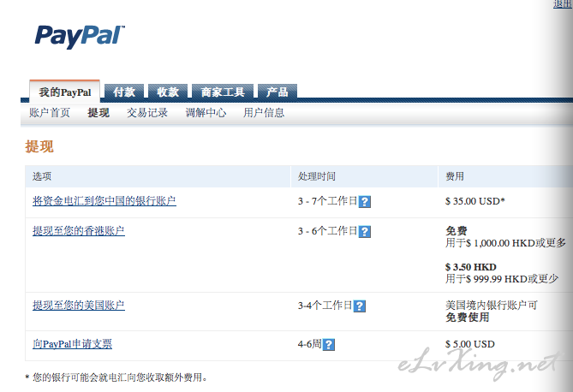
Task: Go to 账户首页 submenu
Action: [50, 112]
